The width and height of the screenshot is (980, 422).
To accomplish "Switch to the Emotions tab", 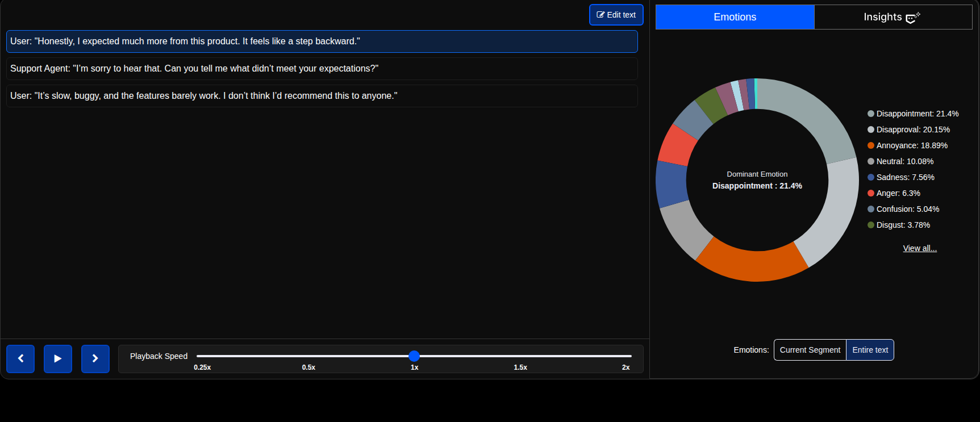I will (x=735, y=17).
